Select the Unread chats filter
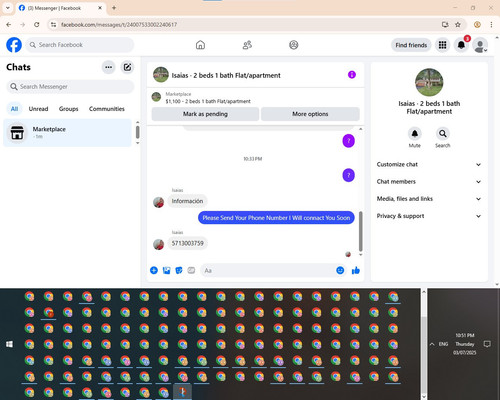This screenshot has height=400, width=500. pyautogui.click(x=38, y=109)
